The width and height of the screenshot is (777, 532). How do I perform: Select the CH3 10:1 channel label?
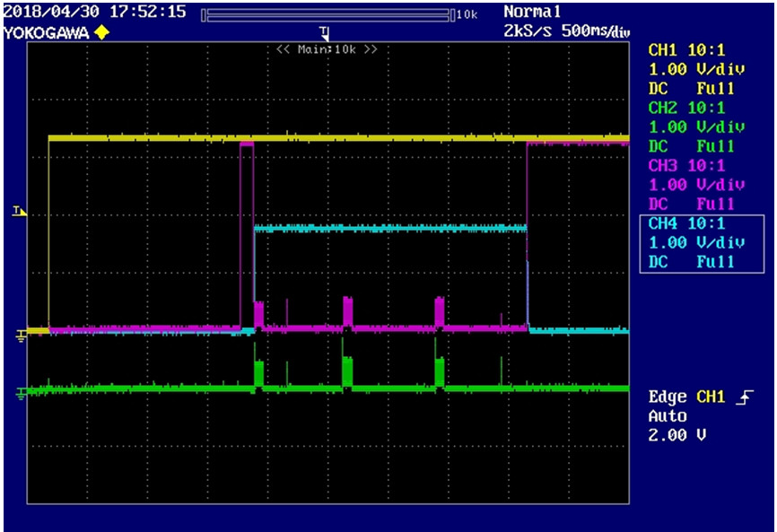[686, 165]
